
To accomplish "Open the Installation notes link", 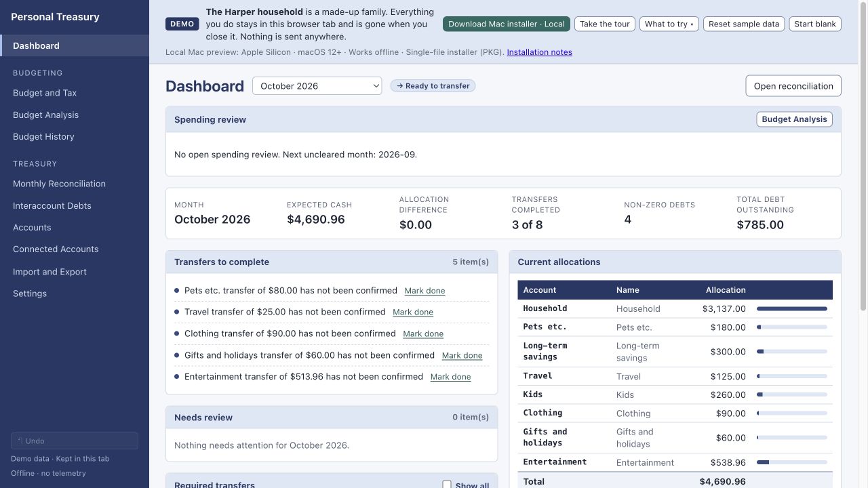I will click(x=539, y=52).
